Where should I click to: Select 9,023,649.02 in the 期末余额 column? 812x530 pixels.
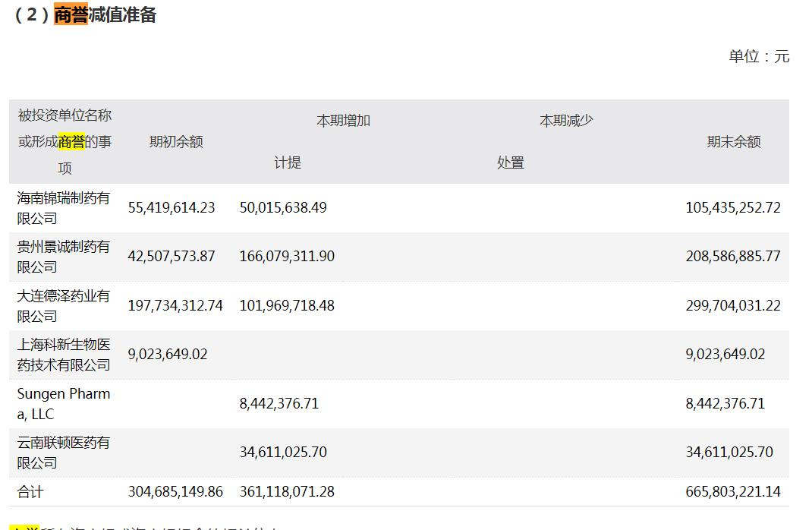pos(725,355)
